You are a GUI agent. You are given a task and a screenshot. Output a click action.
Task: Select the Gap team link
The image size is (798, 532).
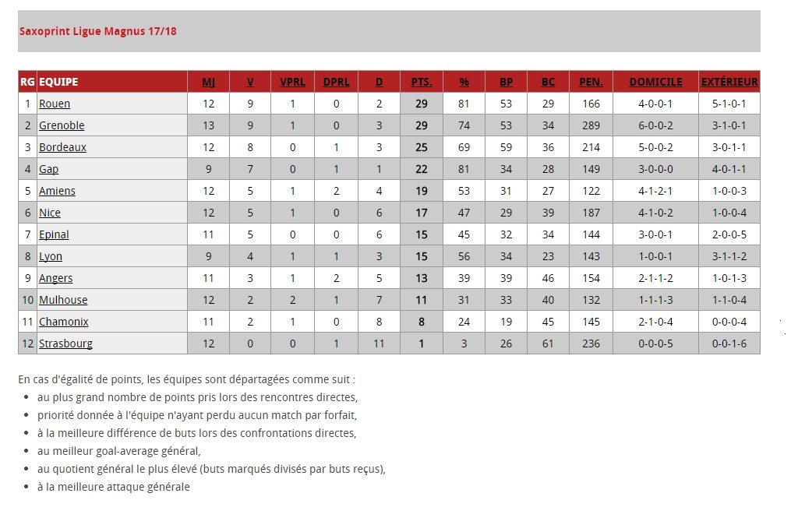(48, 169)
